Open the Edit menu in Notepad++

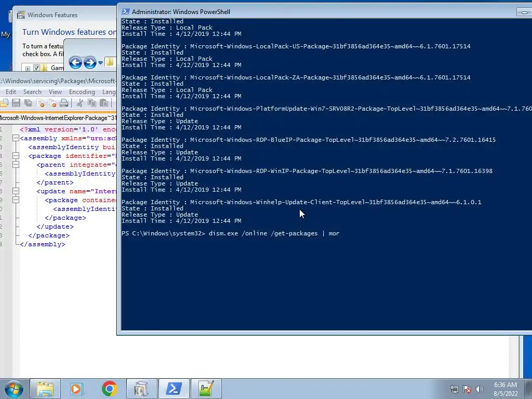point(11,92)
